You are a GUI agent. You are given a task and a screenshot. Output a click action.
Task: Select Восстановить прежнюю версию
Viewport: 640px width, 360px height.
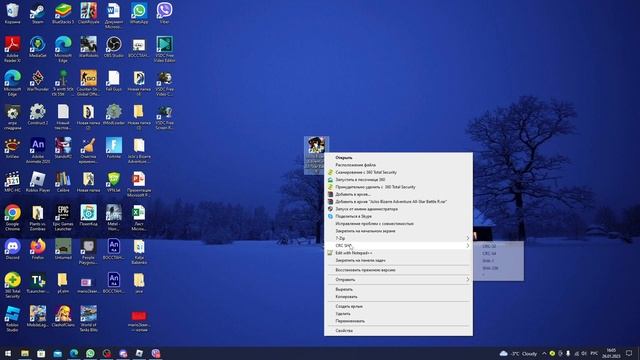tap(365, 270)
